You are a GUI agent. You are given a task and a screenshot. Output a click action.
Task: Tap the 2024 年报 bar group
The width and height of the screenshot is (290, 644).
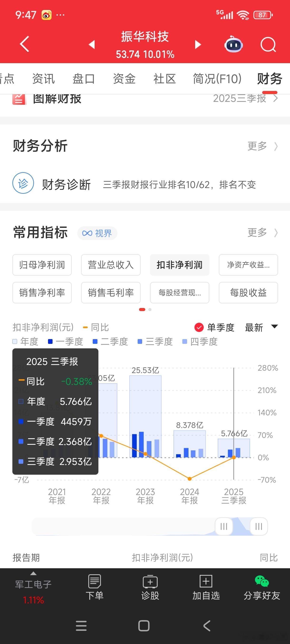click(x=190, y=444)
